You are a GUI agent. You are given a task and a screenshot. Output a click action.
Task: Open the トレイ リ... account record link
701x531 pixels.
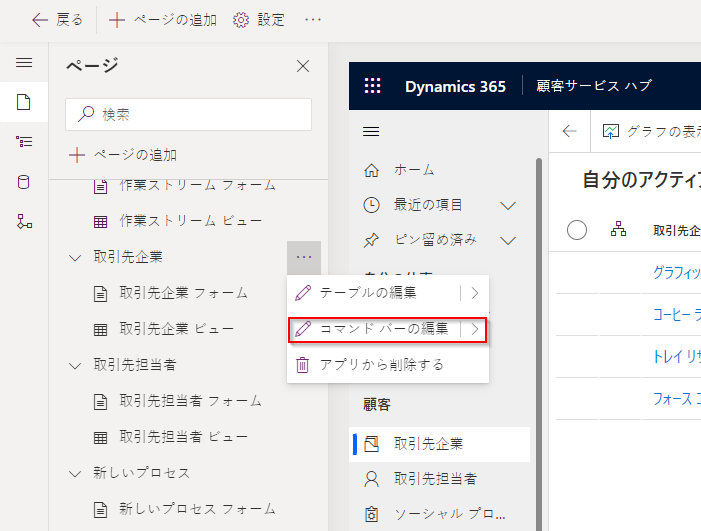point(677,356)
